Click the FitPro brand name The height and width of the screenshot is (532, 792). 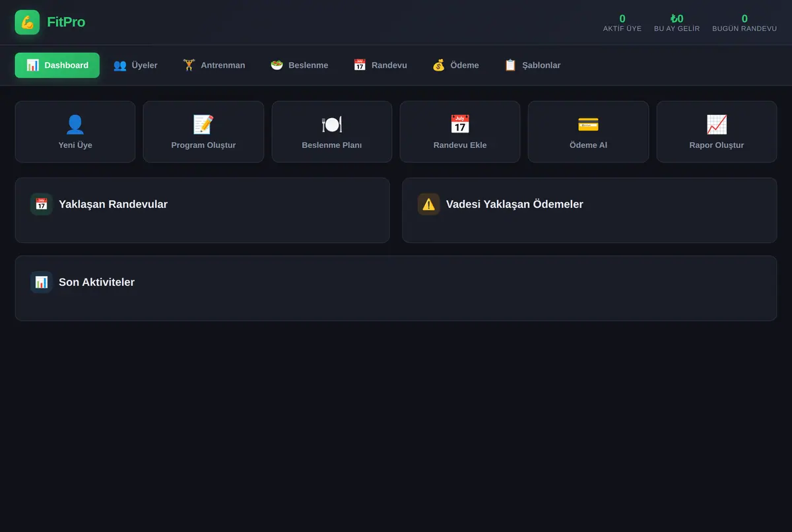[66, 22]
